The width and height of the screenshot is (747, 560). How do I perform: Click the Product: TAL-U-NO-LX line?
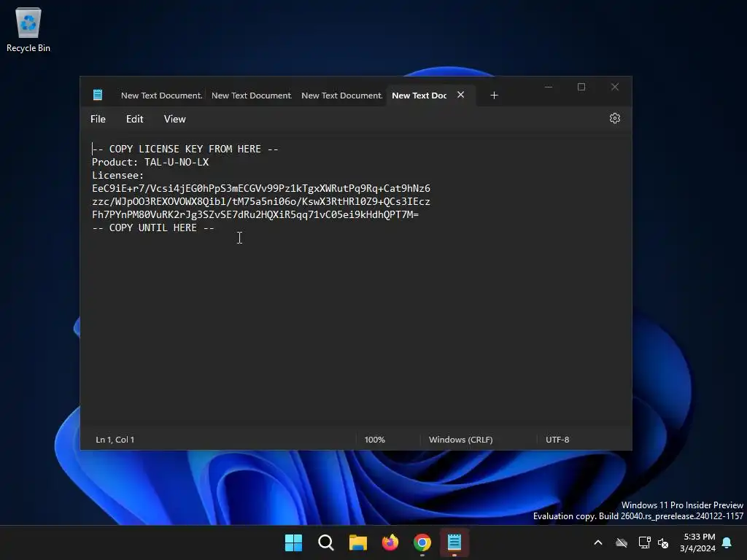click(x=150, y=163)
